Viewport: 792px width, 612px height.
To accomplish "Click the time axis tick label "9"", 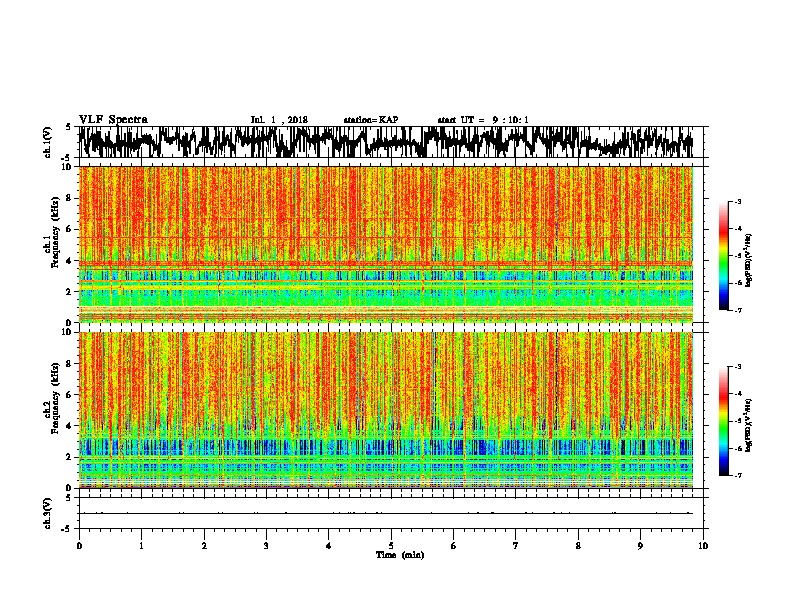I will [x=640, y=546].
